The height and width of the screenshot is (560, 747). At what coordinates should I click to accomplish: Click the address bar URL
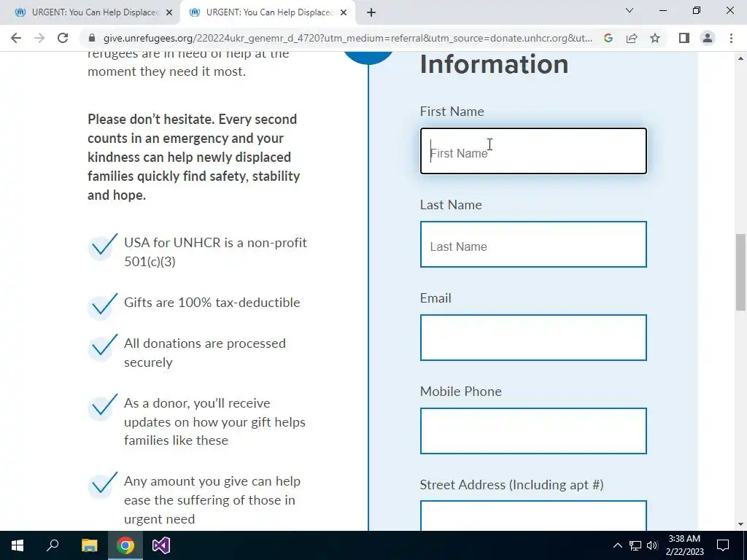tap(348, 38)
